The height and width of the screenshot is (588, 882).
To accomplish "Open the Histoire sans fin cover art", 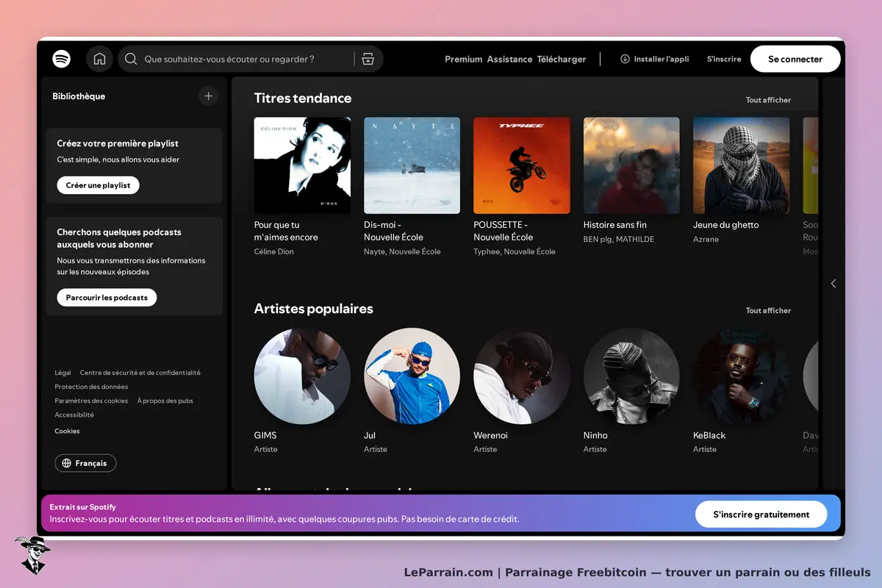I will [631, 165].
